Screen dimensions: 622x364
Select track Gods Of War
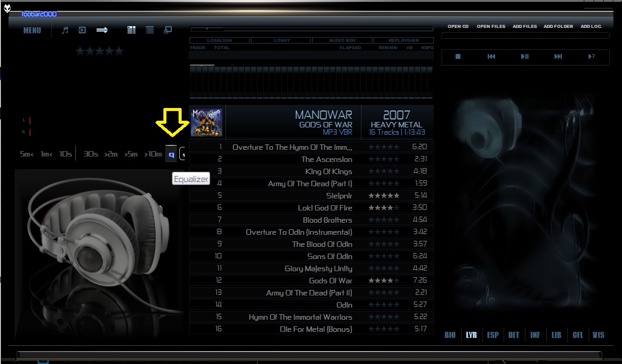[x=312, y=280]
